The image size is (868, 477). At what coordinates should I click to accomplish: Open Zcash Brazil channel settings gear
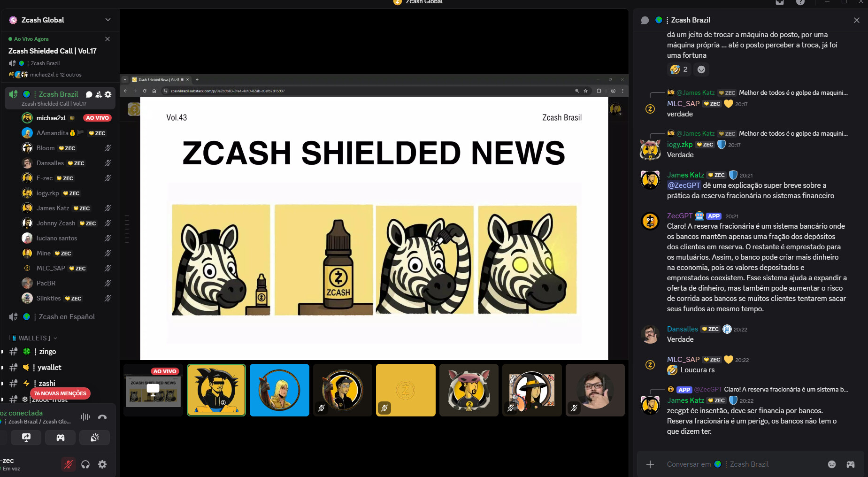[x=108, y=94]
